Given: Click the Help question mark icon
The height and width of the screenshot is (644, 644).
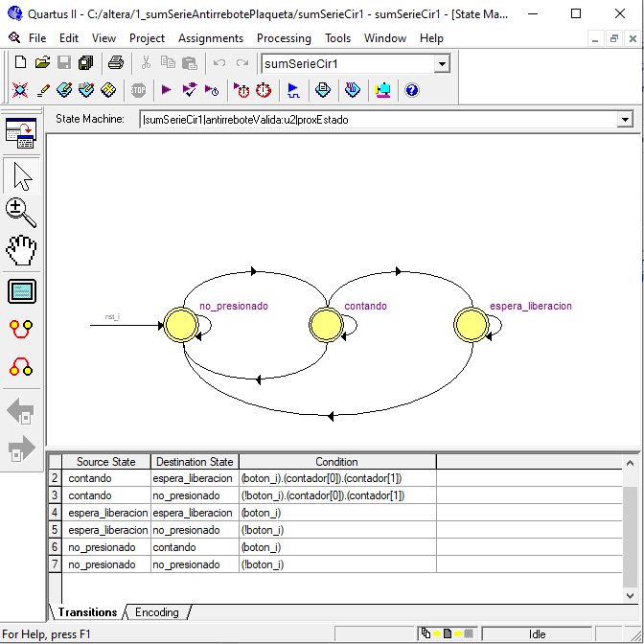Looking at the screenshot, I should (412, 90).
